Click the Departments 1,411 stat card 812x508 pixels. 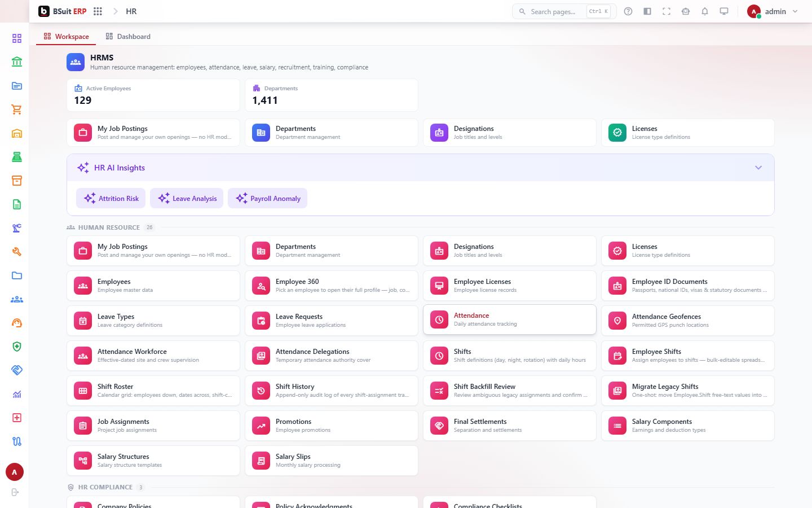pyautogui.click(x=332, y=95)
